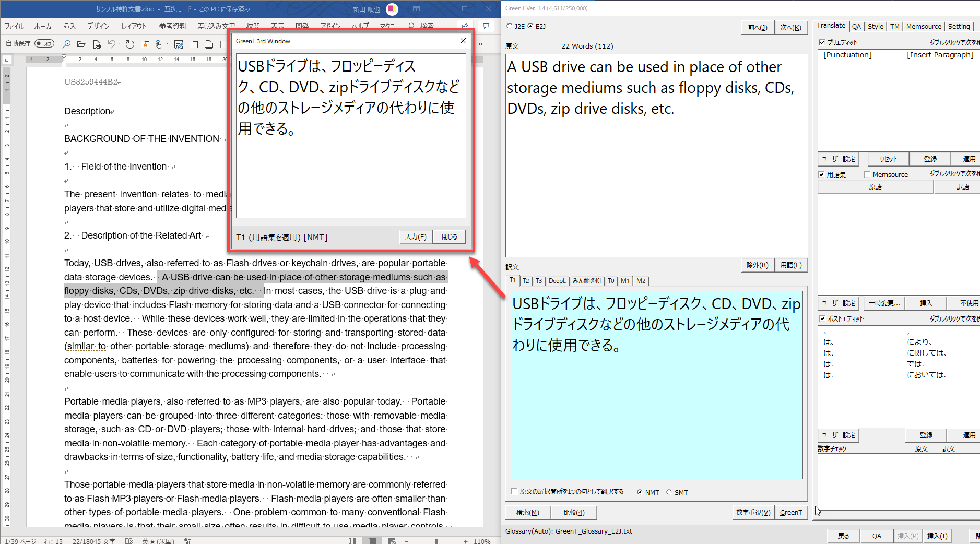
Task: Open the comments speech bubble icon
Action: tap(486, 26)
